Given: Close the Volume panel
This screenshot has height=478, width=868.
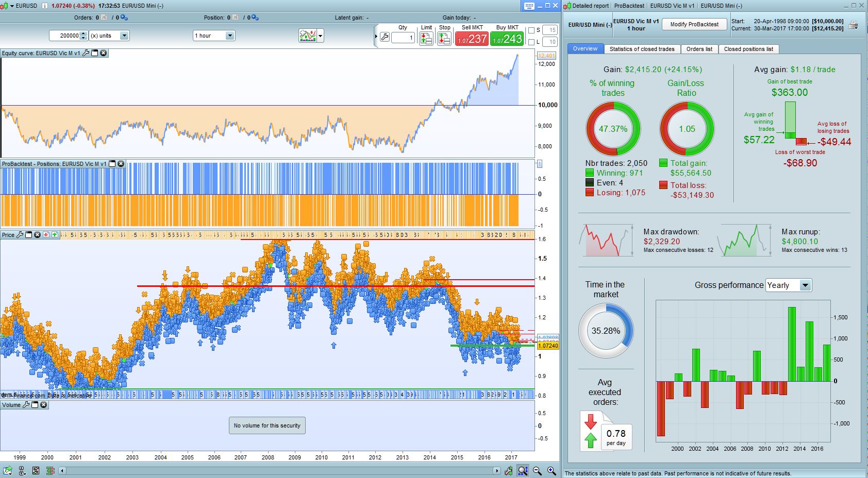Looking at the screenshot, I should (44, 405).
